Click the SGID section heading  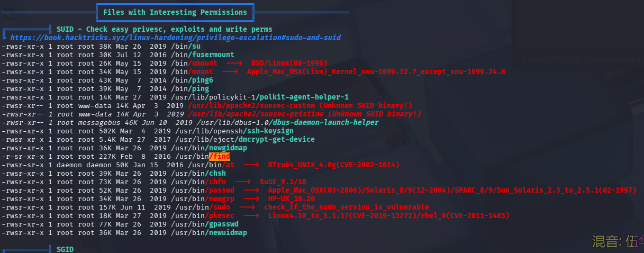pyautogui.click(x=65, y=249)
